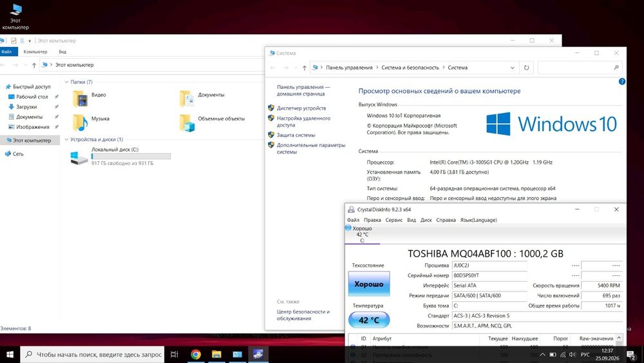The width and height of the screenshot is (644, 363).
Task: Open the Видео folder
Action: pos(90,98)
